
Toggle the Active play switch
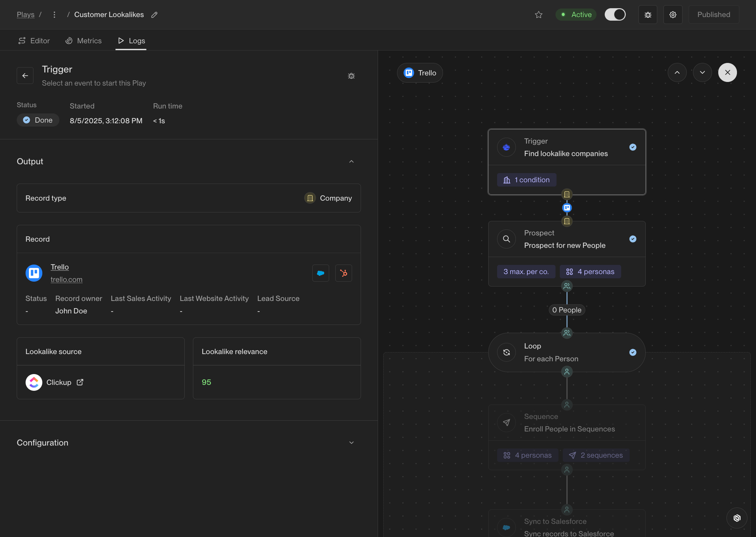(x=615, y=14)
